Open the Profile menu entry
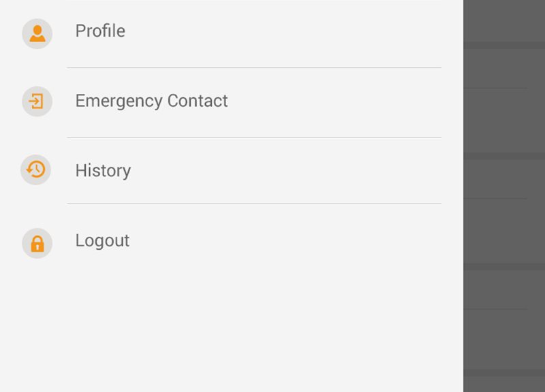 tap(232, 33)
